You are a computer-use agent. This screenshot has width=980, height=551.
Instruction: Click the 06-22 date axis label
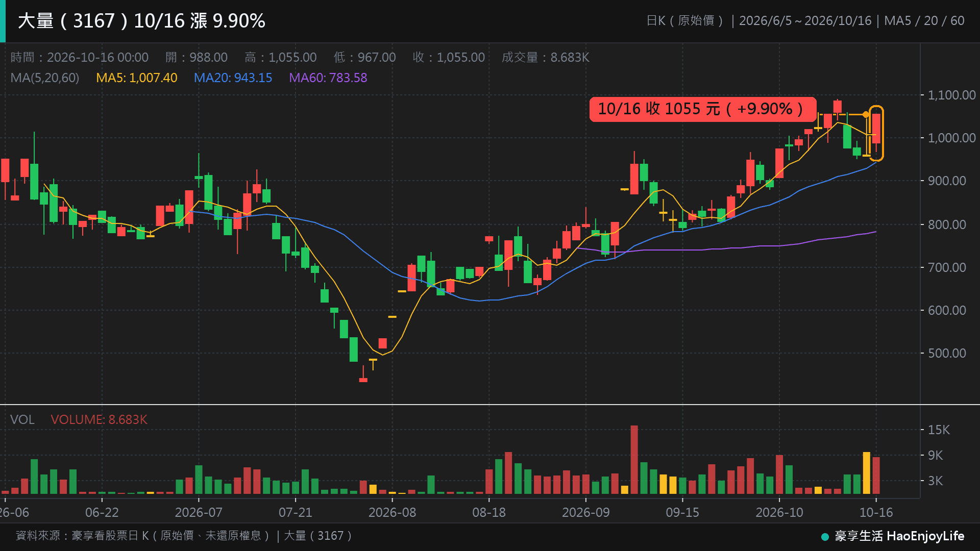click(102, 512)
